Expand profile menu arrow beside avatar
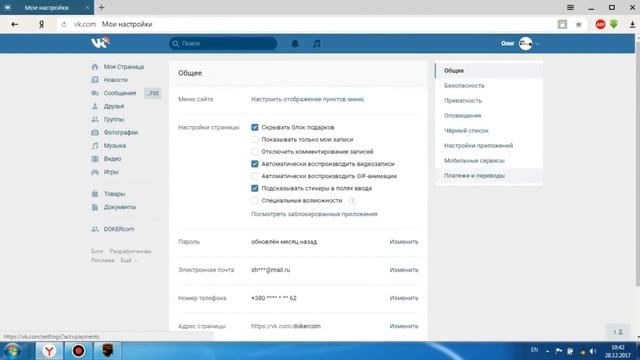The height and width of the screenshot is (360, 640). pos(538,44)
